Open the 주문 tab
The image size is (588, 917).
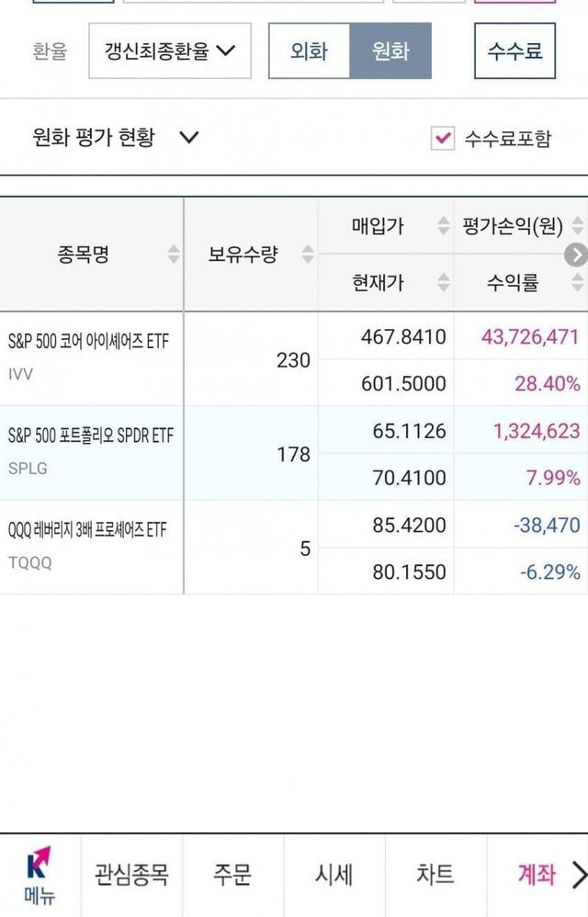(232, 875)
